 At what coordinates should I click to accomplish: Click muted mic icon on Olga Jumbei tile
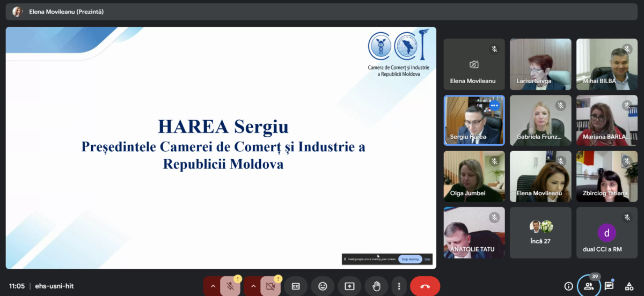(494, 161)
